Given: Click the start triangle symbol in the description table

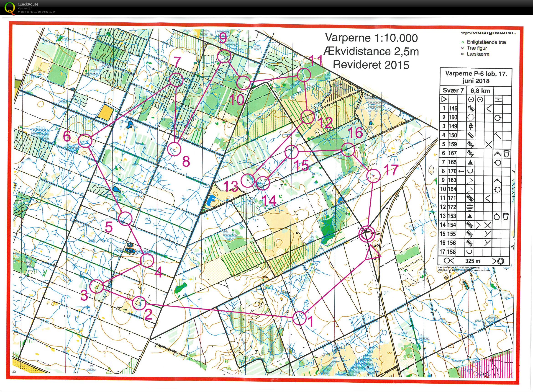Looking at the screenshot, I should coord(444,99).
